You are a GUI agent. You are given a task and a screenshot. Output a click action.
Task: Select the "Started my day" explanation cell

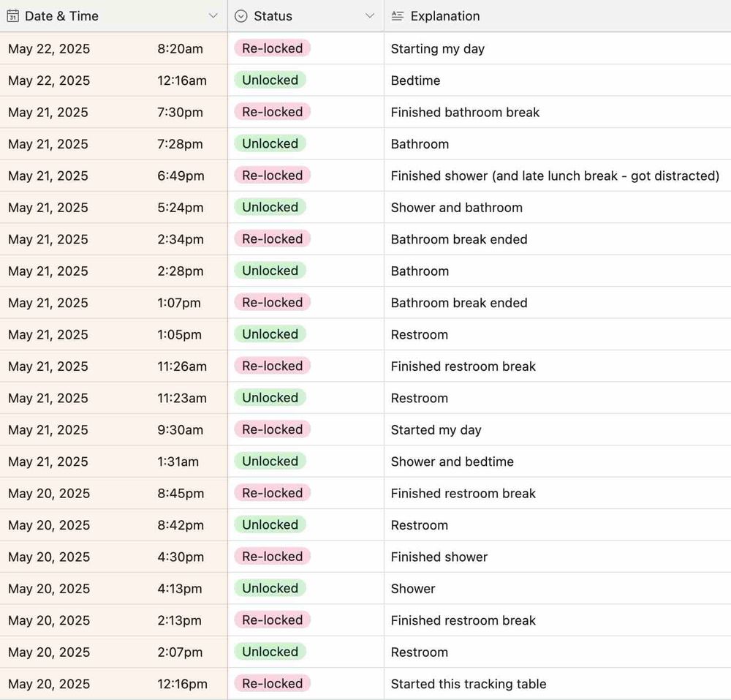coord(436,430)
